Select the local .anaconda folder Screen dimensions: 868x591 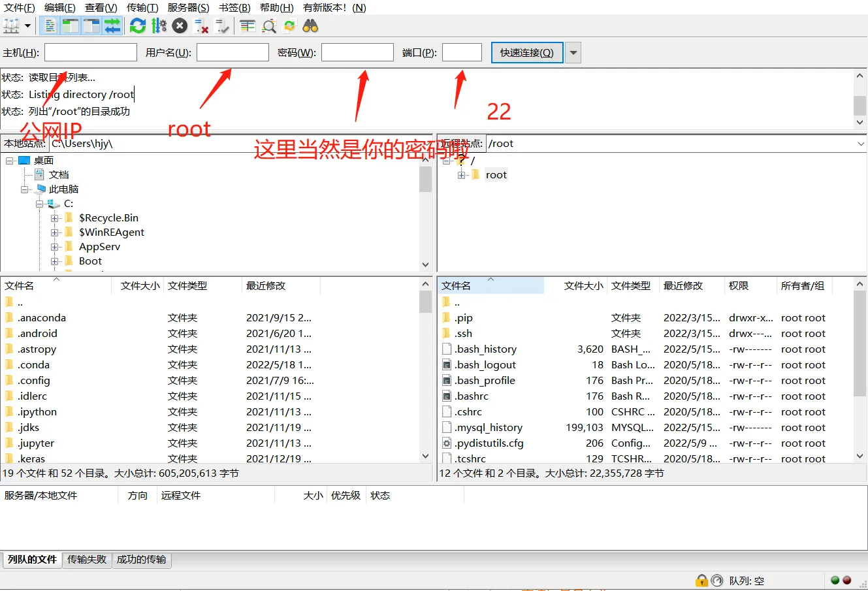pos(42,318)
